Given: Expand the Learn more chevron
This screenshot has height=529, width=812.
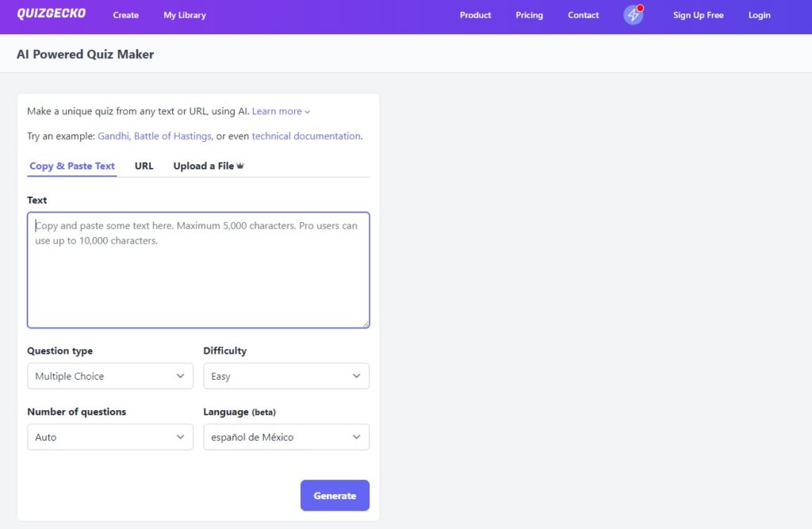Looking at the screenshot, I should 308,112.
